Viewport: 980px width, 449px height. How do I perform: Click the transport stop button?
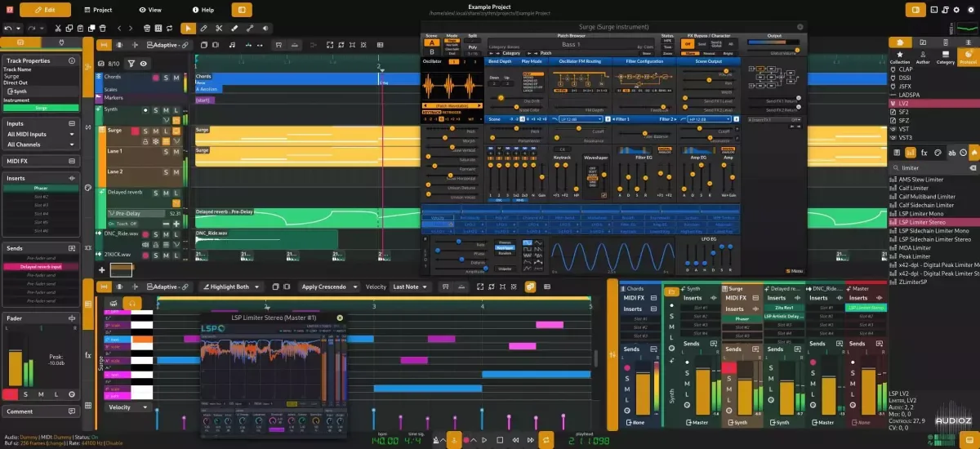coord(499,441)
